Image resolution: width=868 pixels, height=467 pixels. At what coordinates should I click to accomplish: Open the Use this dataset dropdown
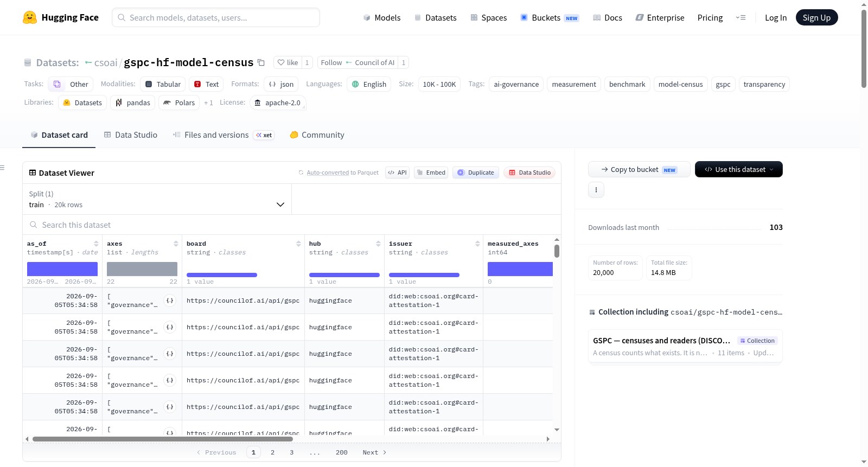[x=739, y=169]
